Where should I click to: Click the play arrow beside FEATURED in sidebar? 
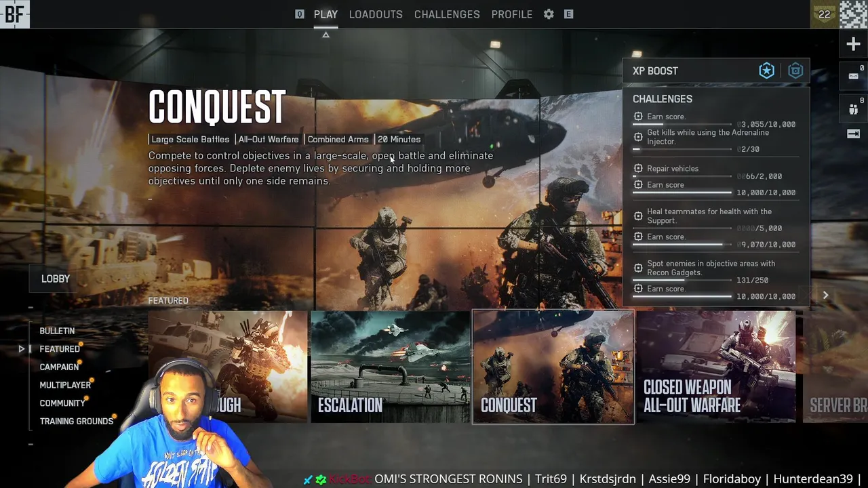[22, 349]
